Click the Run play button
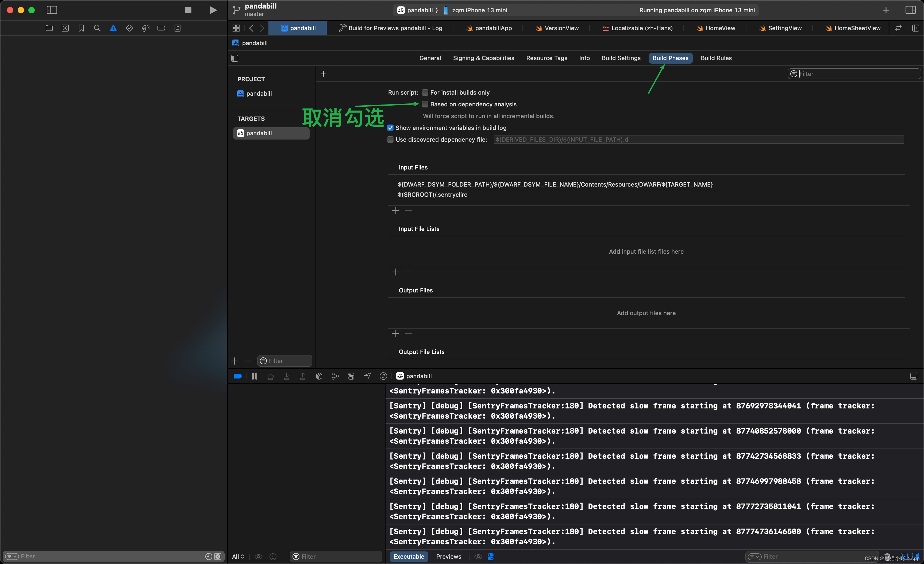The image size is (924, 564). [x=213, y=10]
